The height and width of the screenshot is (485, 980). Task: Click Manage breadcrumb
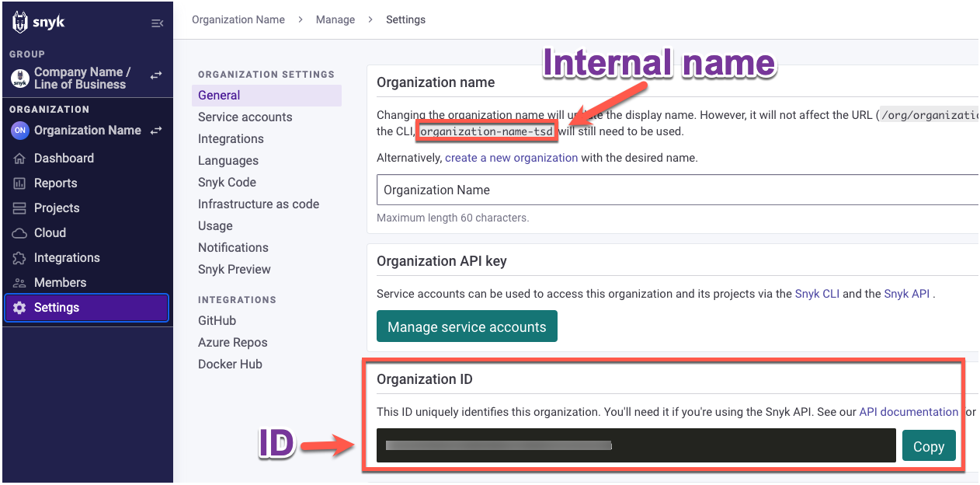click(335, 19)
